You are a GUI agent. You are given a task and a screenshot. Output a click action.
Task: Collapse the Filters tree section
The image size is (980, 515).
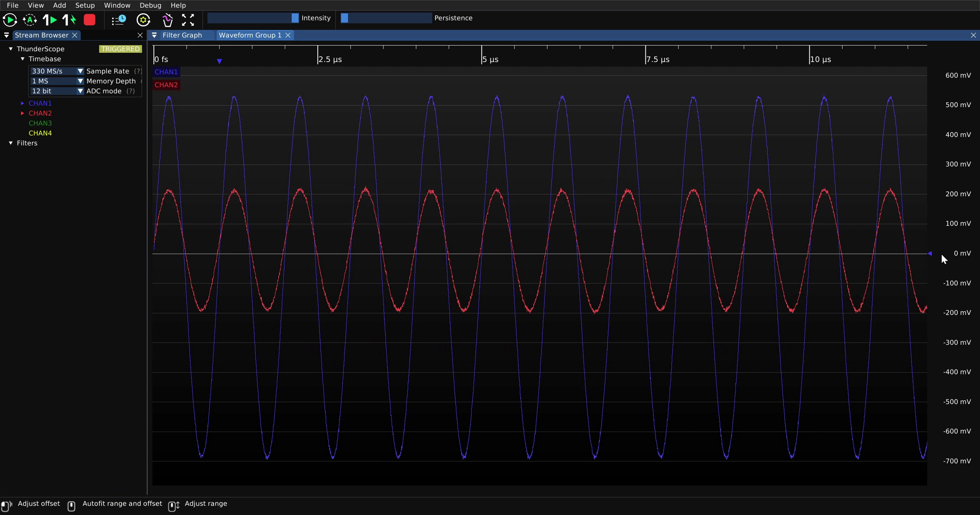pyautogui.click(x=11, y=143)
